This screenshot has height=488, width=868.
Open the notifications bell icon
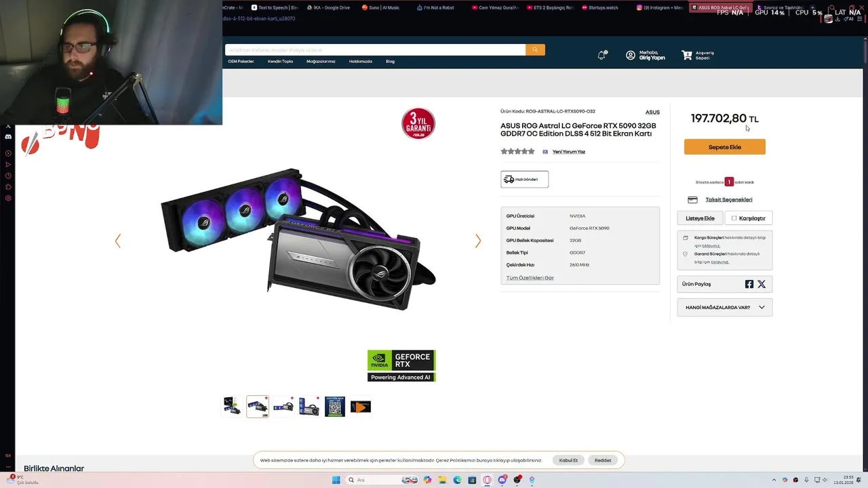tap(601, 55)
